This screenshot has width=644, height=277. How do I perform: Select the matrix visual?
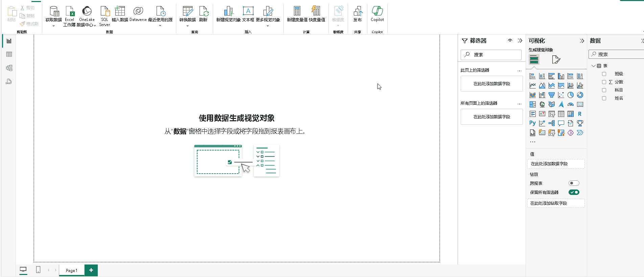(571, 114)
